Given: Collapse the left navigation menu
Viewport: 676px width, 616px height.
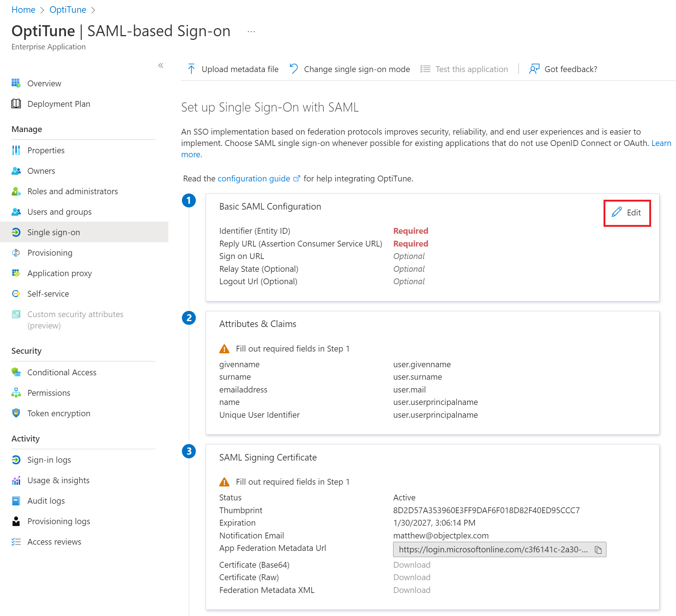Looking at the screenshot, I should [161, 65].
